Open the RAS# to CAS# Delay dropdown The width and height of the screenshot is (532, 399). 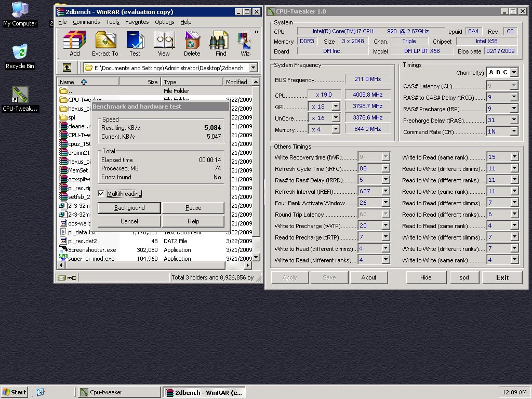(x=514, y=97)
